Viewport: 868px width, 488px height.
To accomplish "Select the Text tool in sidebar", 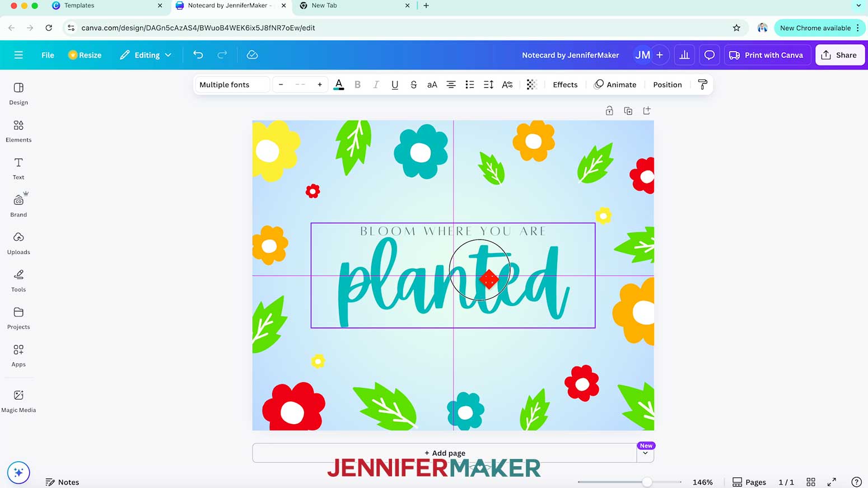I will 18,168.
